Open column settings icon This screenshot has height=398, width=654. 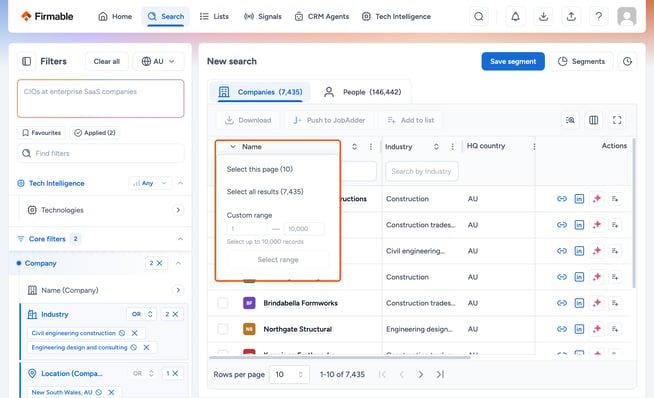click(x=594, y=120)
